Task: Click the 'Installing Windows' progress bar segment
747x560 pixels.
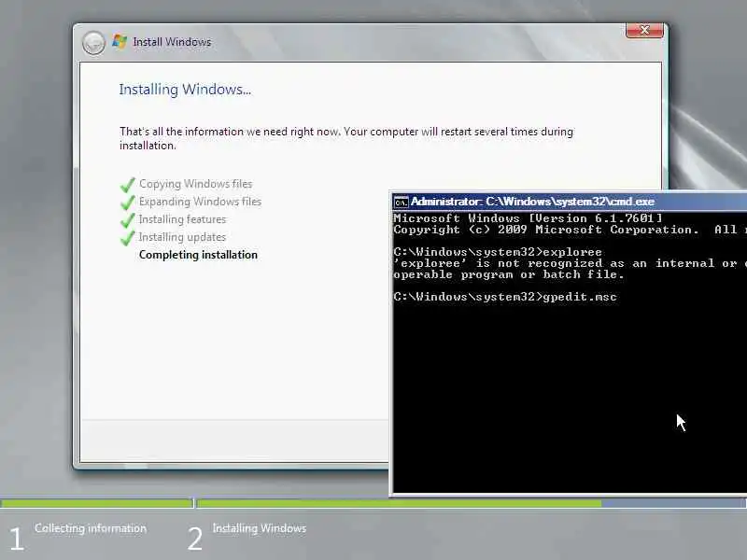Action: click(x=472, y=503)
